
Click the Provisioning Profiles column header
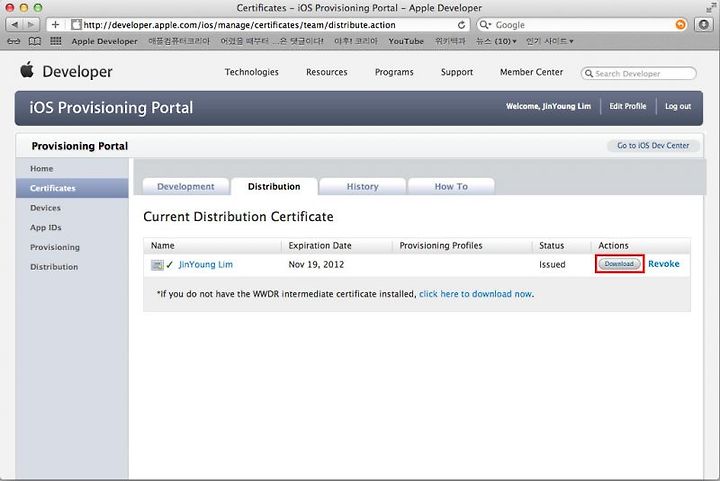click(441, 246)
